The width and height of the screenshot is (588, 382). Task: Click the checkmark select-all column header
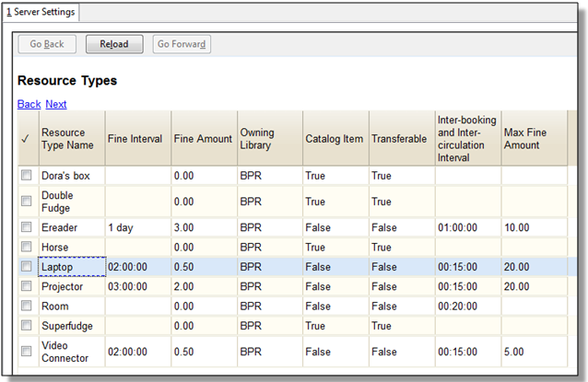[x=26, y=138]
